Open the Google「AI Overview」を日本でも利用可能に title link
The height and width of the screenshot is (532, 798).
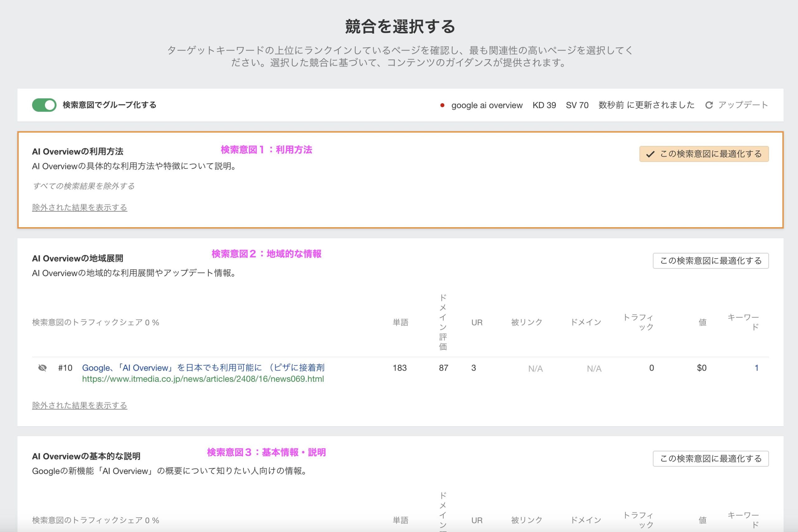pos(203,368)
